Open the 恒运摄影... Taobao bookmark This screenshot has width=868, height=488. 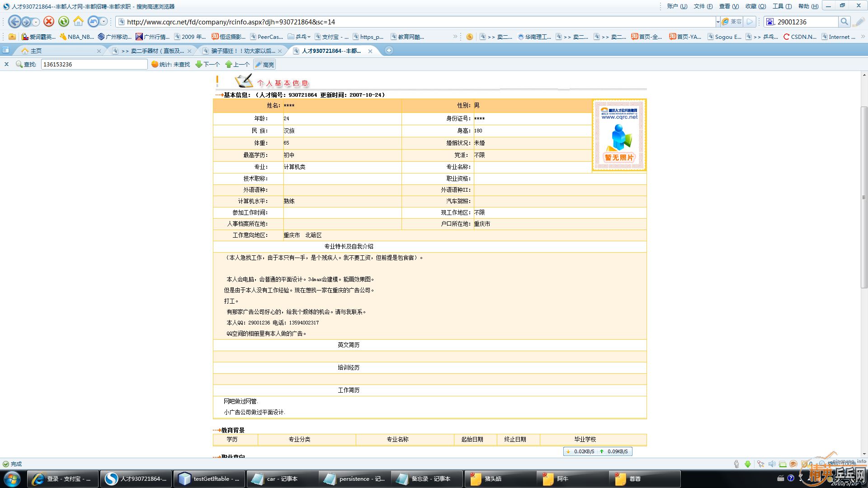(x=229, y=37)
